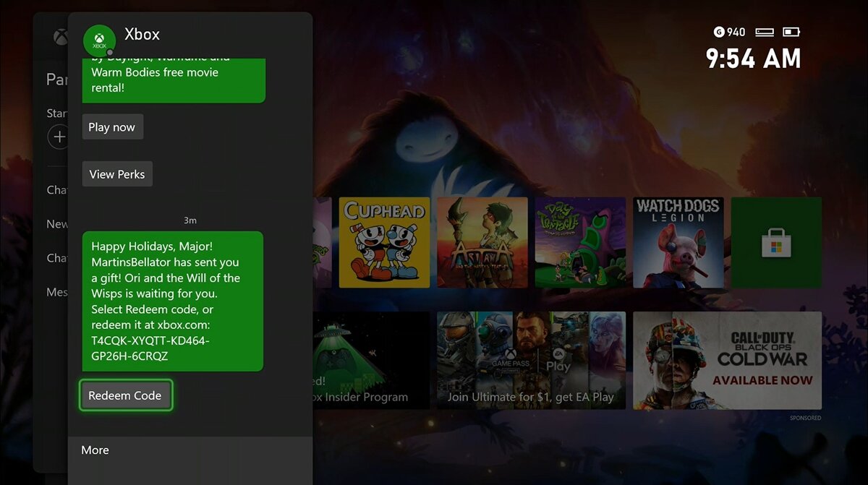
Task: Open the Play now button
Action: (112, 126)
